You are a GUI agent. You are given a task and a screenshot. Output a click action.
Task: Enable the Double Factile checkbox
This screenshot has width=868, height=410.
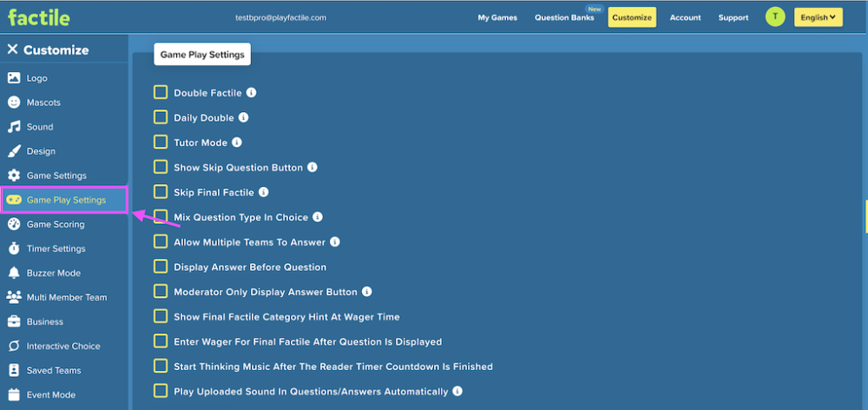(x=161, y=92)
